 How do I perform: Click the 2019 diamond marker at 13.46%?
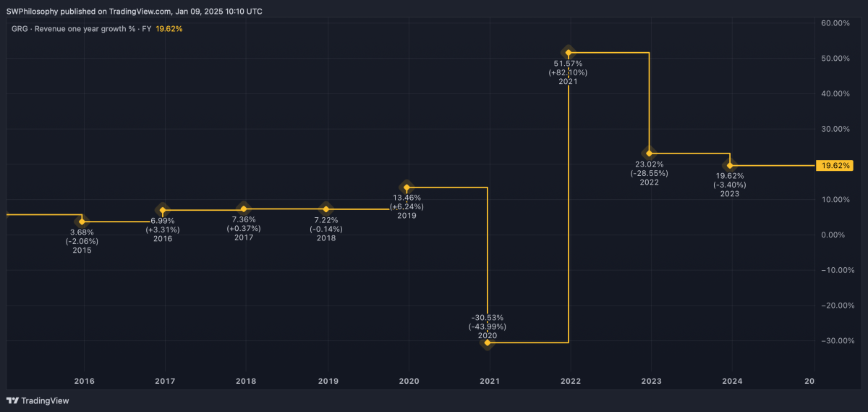(x=407, y=188)
